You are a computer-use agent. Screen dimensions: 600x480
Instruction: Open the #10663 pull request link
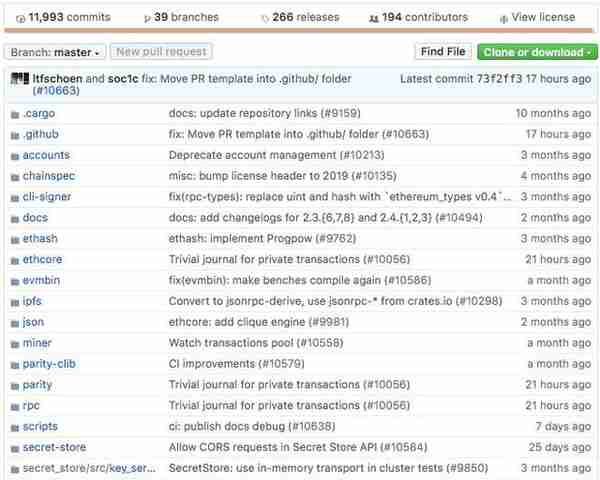[x=56, y=91]
